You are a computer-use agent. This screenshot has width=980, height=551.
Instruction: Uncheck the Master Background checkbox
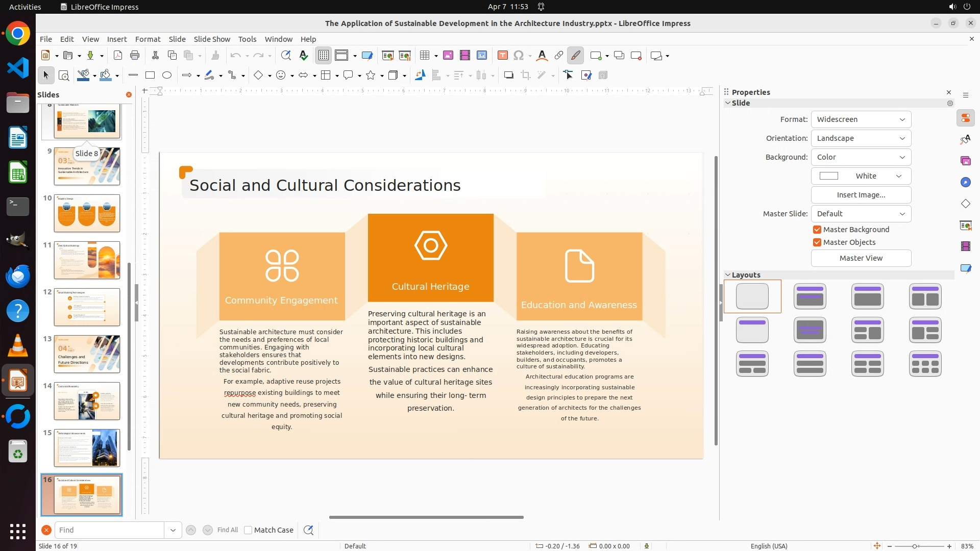click(x=817, y=230)
